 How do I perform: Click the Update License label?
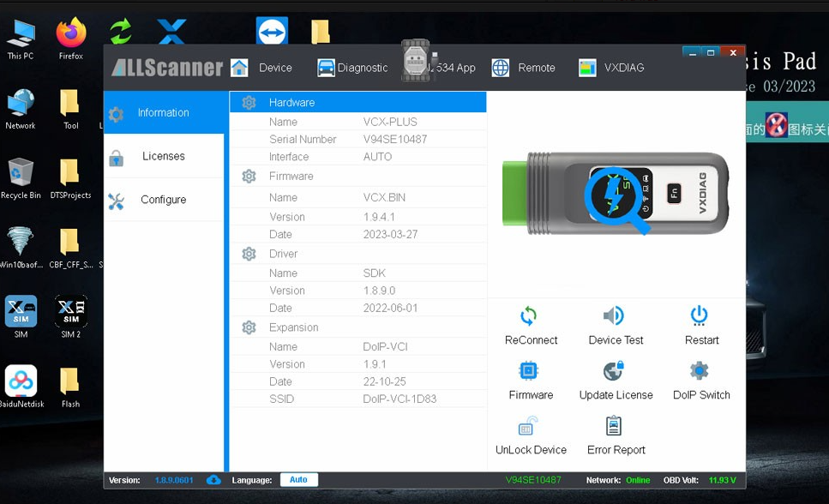tap(616, 395)
